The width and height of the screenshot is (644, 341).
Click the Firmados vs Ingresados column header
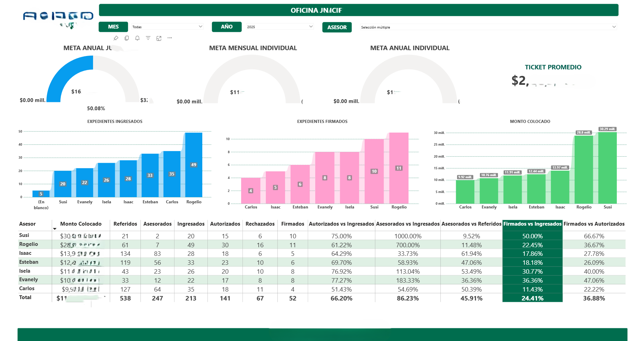[532, 224]
